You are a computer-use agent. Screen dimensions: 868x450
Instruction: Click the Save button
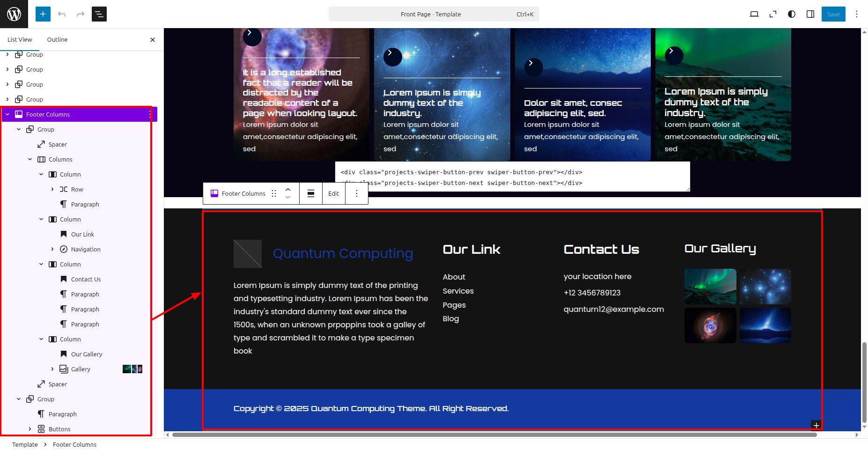pos(833,14)
